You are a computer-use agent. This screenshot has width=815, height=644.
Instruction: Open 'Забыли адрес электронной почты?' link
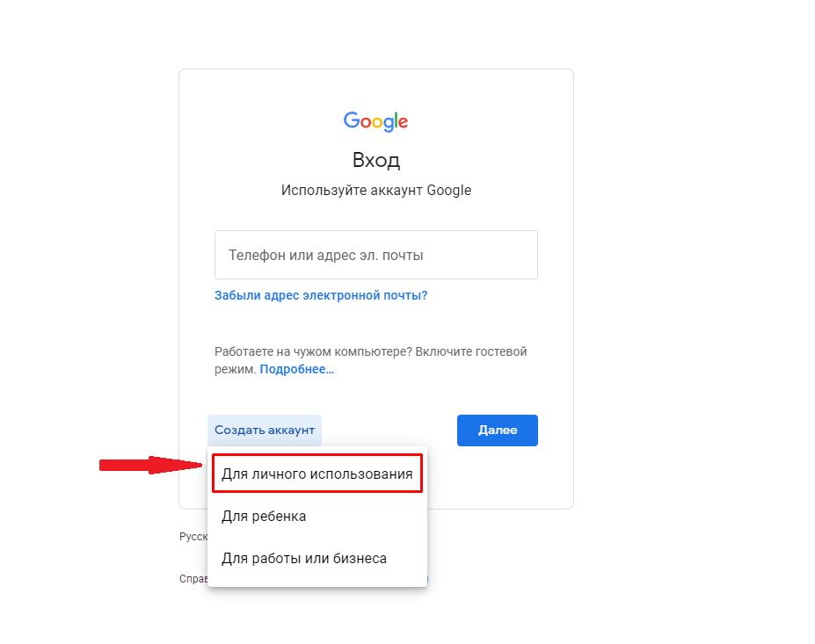321,295
